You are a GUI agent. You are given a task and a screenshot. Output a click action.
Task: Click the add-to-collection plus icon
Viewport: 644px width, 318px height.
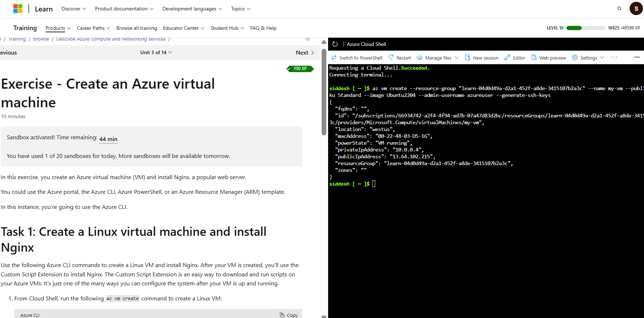pyautogui.click(x=308, y=39)
